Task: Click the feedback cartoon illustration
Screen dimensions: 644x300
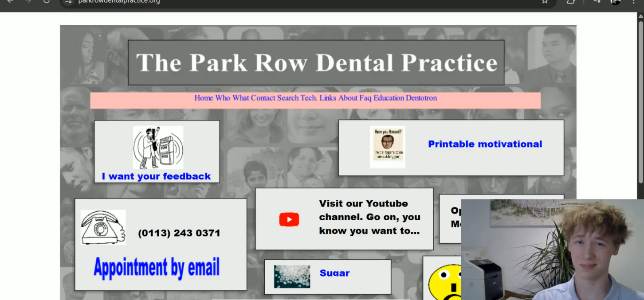Action: pos(158,147)
